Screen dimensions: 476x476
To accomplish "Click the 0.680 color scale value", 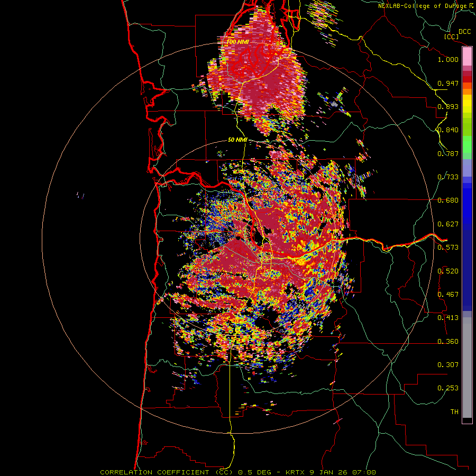I will [x=448, y=200].
